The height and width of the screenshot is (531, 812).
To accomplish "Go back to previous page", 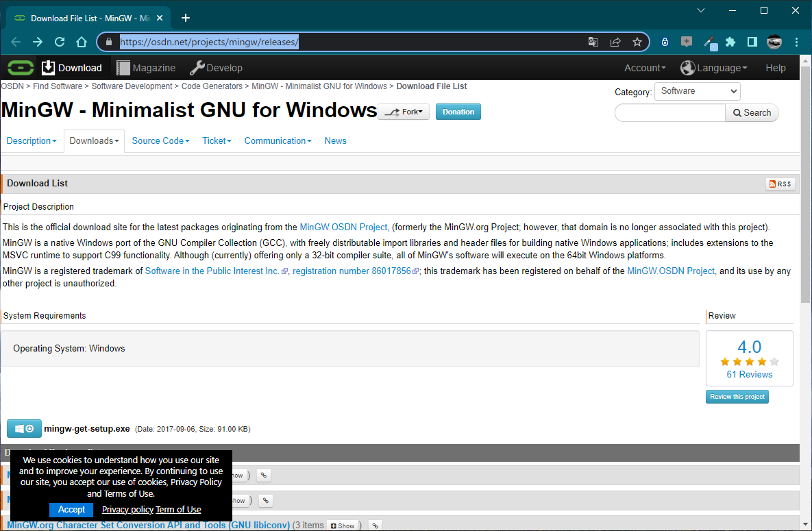I will click(16, 42).
